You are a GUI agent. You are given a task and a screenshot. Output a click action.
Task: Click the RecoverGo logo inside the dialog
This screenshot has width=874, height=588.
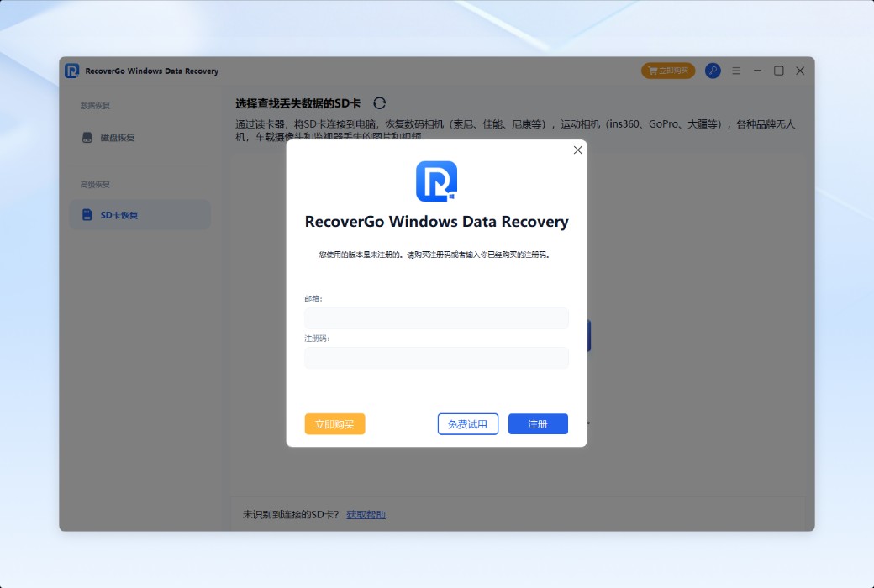pyautogui.click(x=436, y=180)
